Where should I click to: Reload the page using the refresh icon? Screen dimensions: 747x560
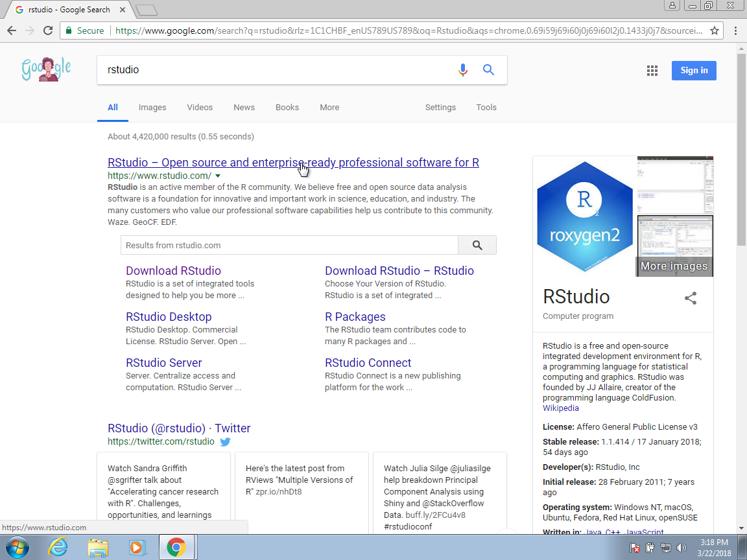(x=47, y=30)
